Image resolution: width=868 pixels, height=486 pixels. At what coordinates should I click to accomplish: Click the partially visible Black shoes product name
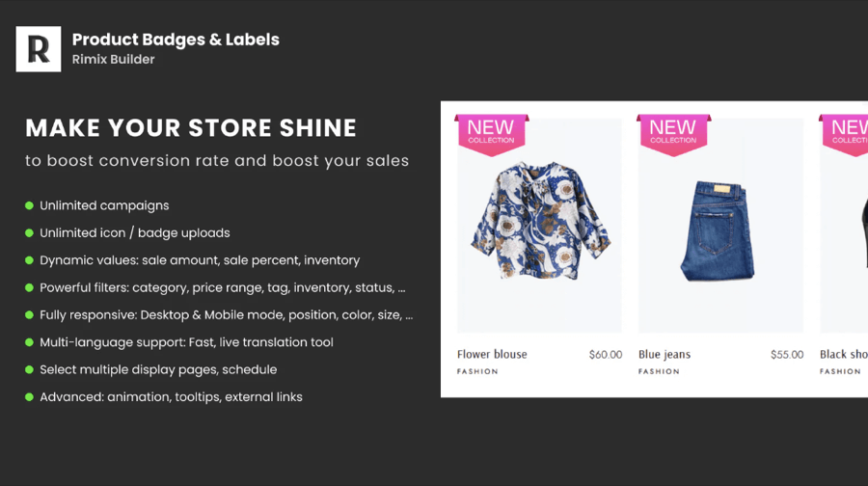tap(842, 355)
